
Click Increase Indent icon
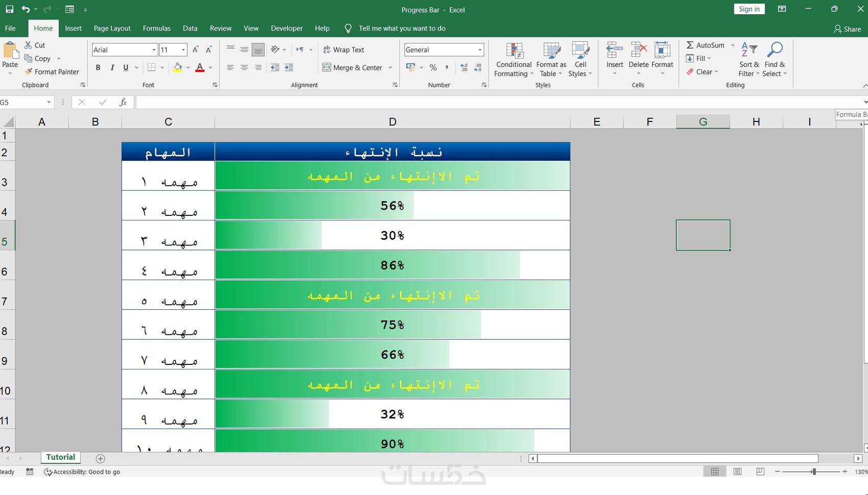point(289,67)
